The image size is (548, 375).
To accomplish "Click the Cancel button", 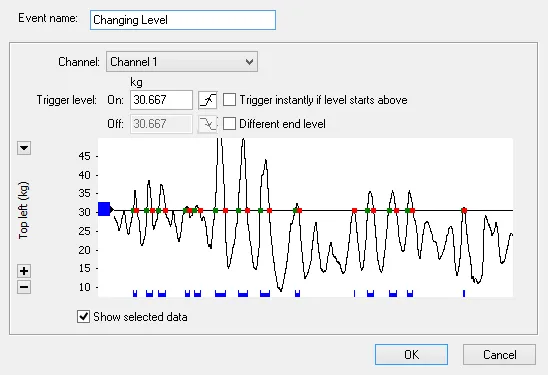I will [x=499, y=354].
